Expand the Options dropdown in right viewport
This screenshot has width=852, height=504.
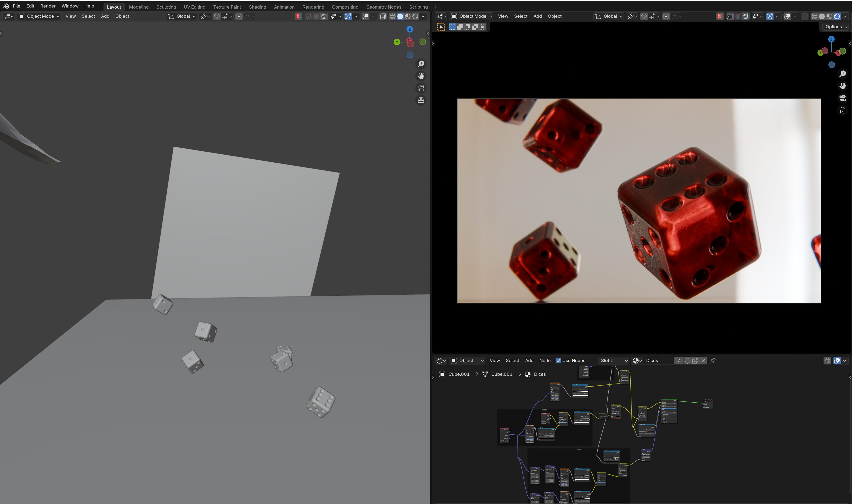(x=836, y=27)
